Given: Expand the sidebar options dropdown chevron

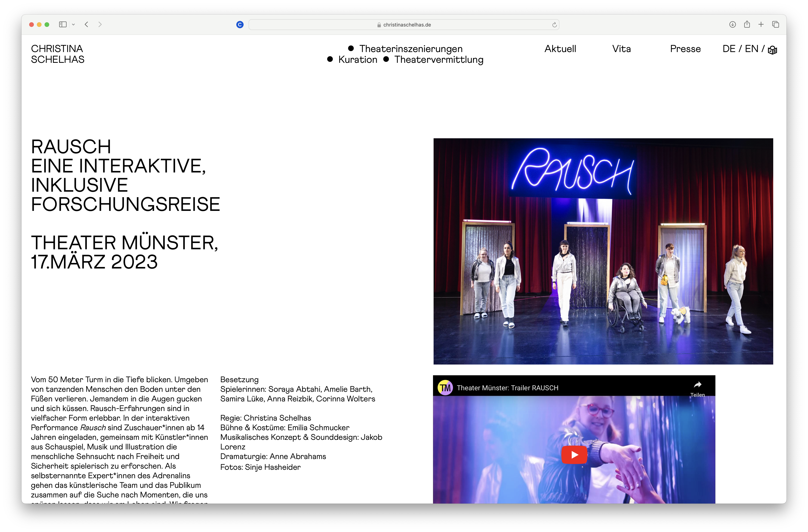Looking at the screenshot, I should [73, 24].
